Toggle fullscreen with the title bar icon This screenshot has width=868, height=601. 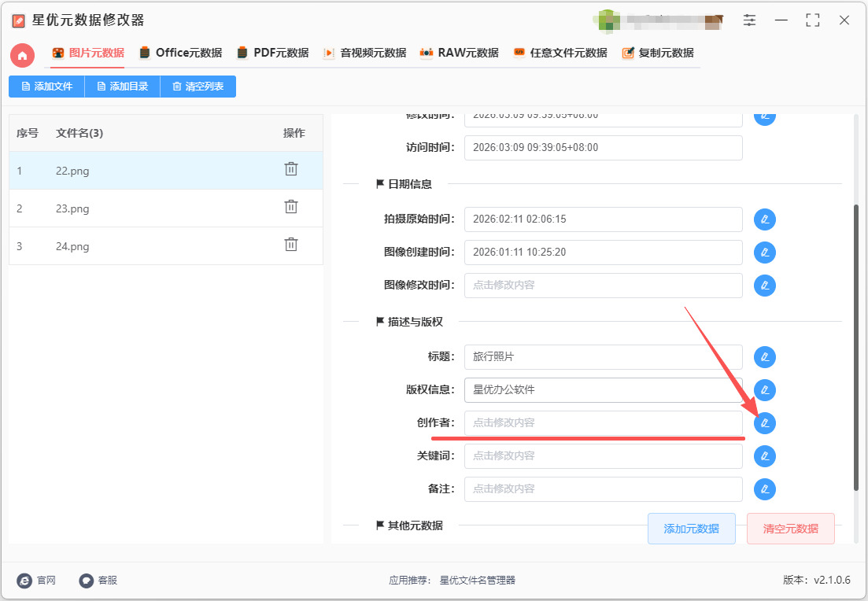click(813, 20)
